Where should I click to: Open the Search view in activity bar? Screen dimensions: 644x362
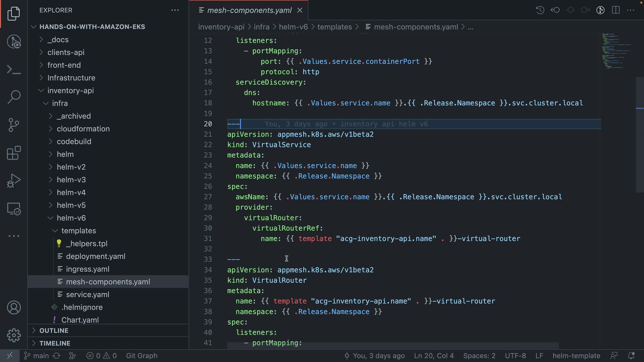(x=14, y=97)
